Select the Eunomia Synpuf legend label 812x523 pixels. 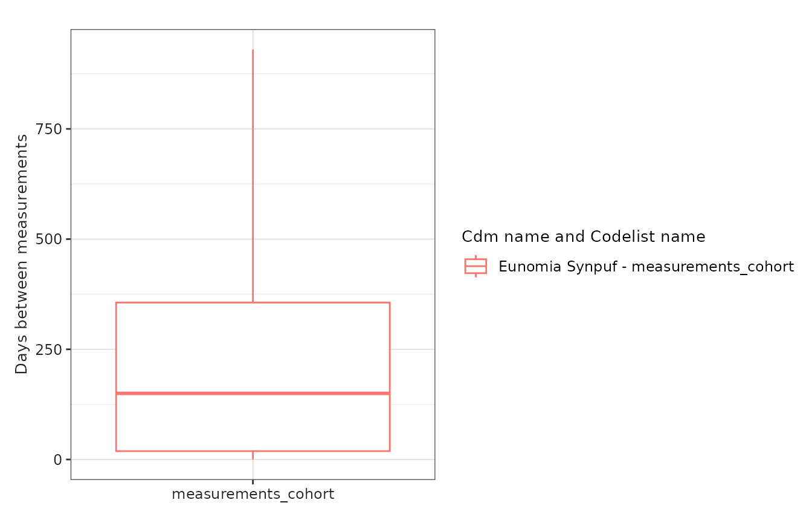tap(646, 267)
